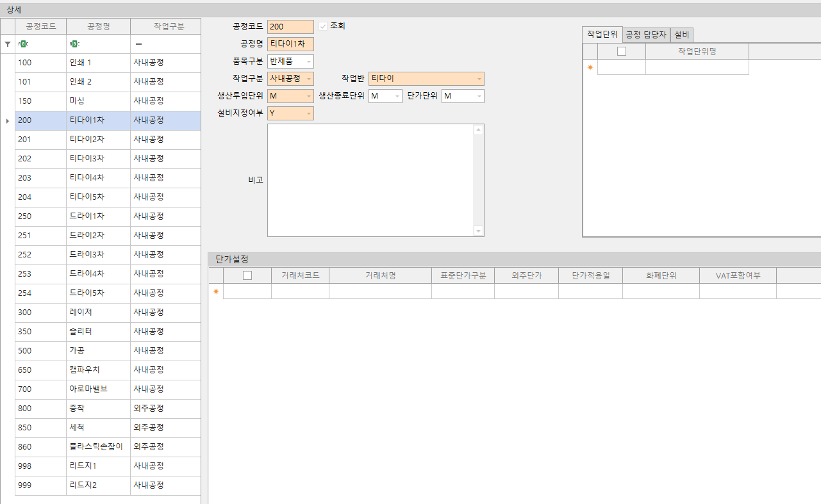Click the new-row asterisk in 작업단위 grid
This screenshot has width=821, height=504.
tap(590, 67)
